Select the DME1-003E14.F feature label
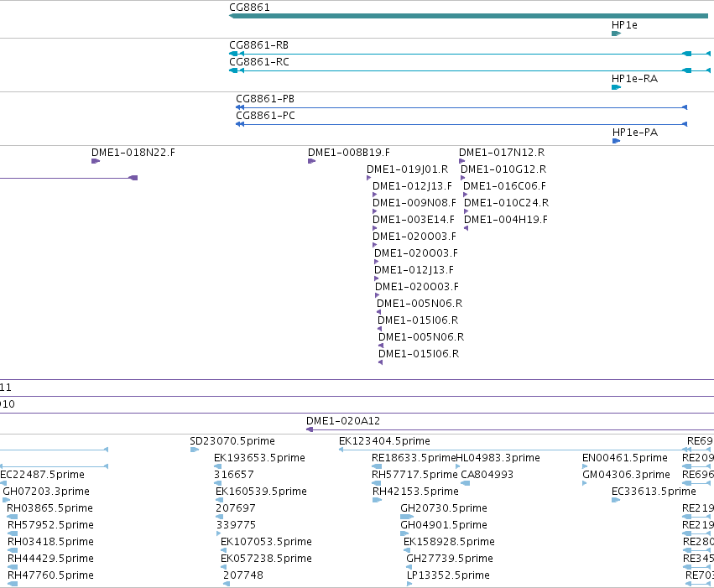714x588 pixels. (414, 220)
